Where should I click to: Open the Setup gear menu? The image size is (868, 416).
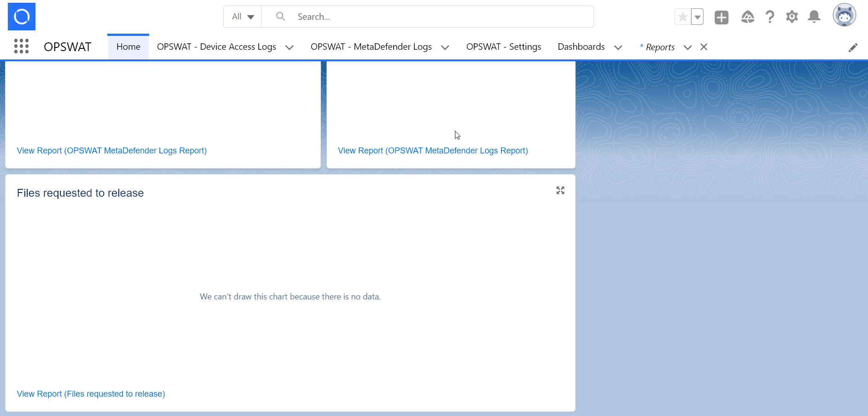pos(792,17)
